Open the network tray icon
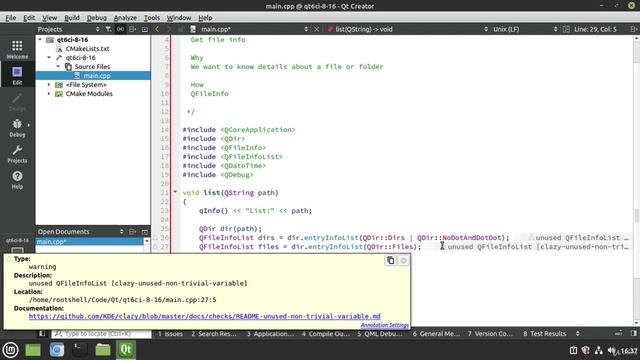The height and width of the screenshot is (360, 640). coord(599,350)
